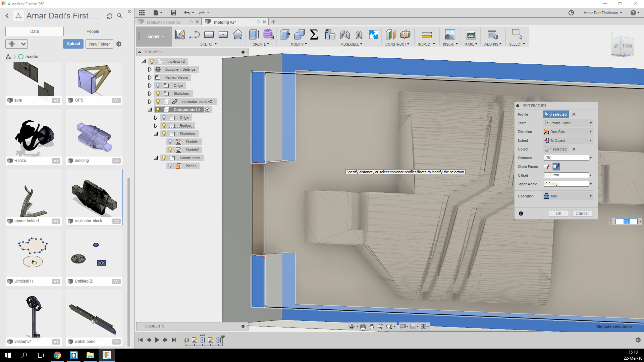Screen dimensions: 644x362
Task: Switch to replicator-block v2 tab
Action: [163, 22]
